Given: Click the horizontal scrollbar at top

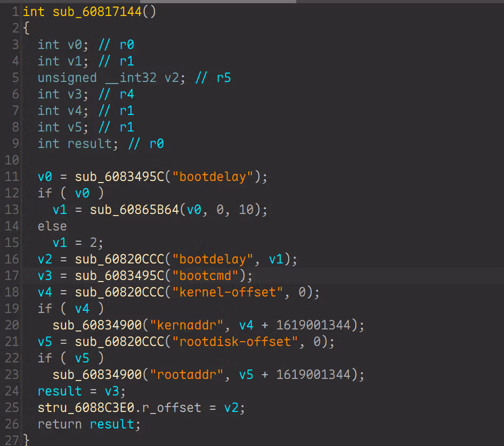Looking at the screenshot, I should click(x=218, y=1).
